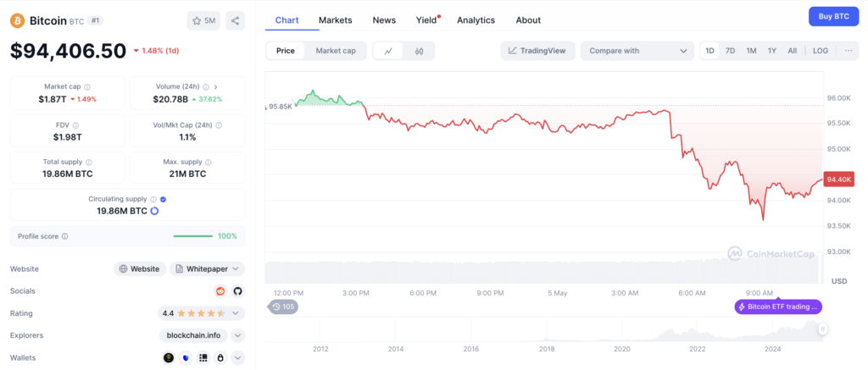Click the Total supply info icon
Image resolution: width=868 pixels, height=370 pixels.
click(89, 162)
